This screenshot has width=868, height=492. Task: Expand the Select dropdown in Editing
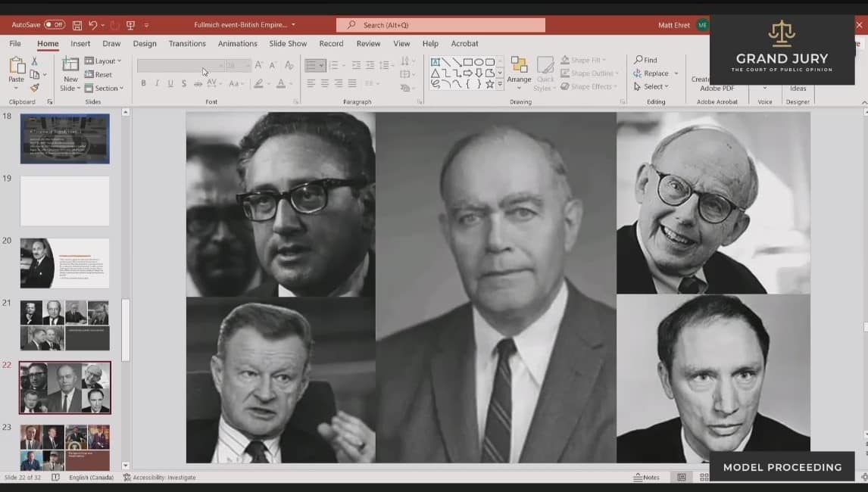pyautogui.click(x=652, y=87)
